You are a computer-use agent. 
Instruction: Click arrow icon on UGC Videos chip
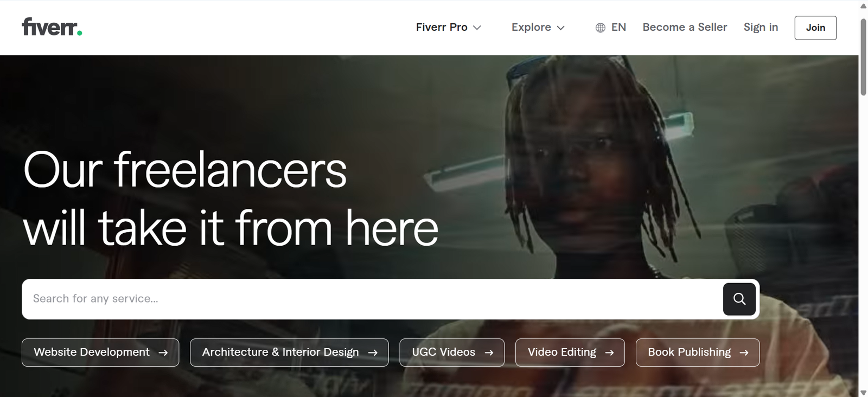pyautogui.click(x=489, y=353)
